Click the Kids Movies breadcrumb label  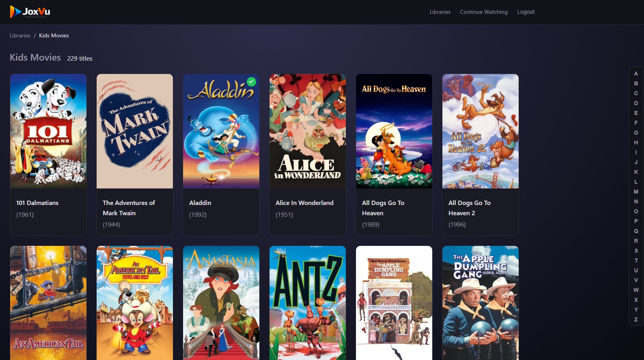53,35
